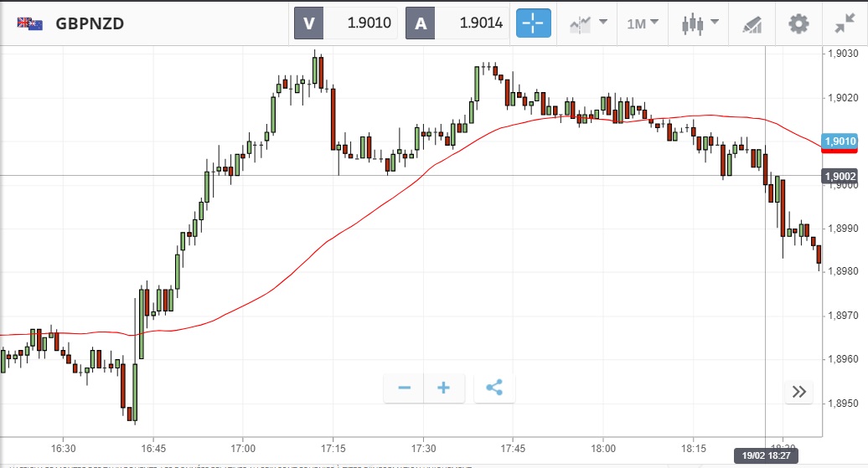The width and height of the screenshot is (868, 468).
Task: Zoom in with the plus button
Action: pos(444,388)
